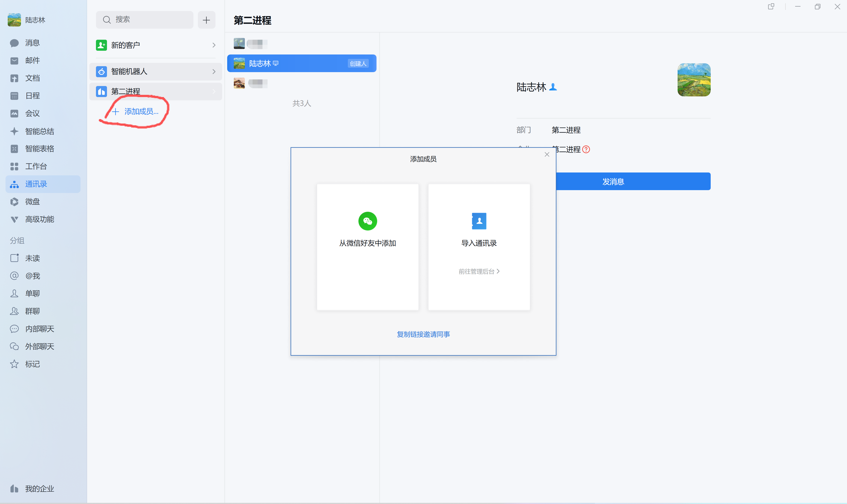
Task: Expand the 第二进程 organization row
Action: click(156, 91)
